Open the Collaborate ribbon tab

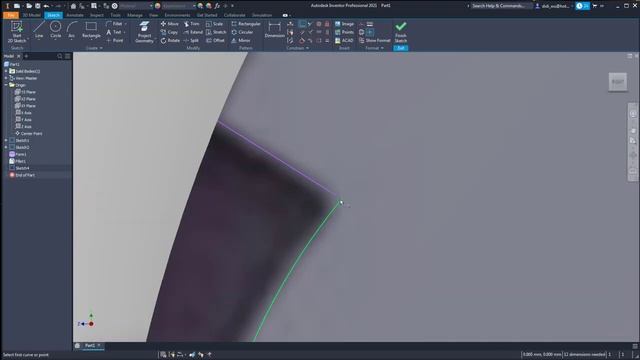235,15
